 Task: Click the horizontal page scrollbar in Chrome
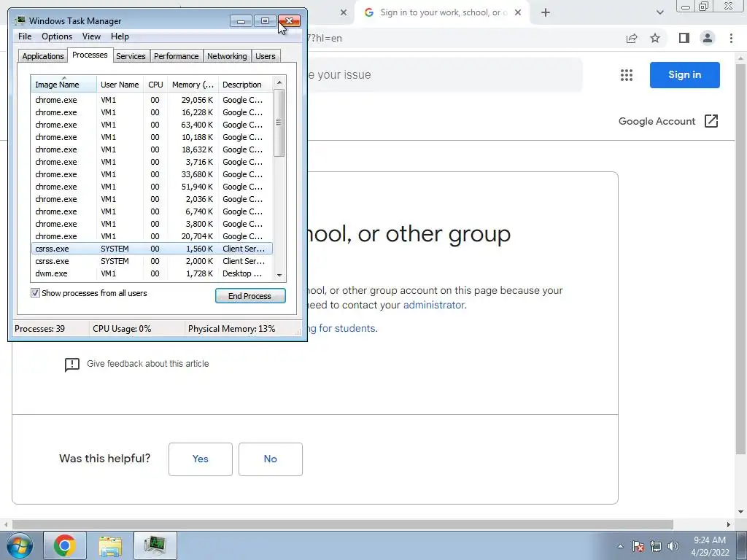coord(343,524)
